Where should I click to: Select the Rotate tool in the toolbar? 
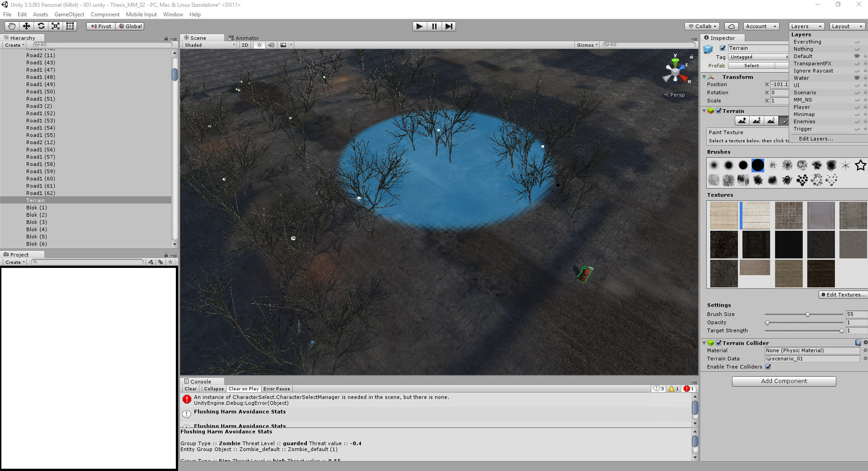tap(41, 26)
